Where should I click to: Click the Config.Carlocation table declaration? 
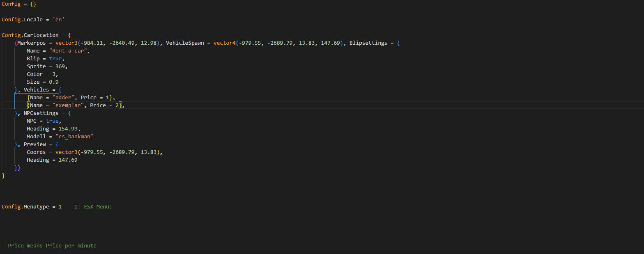click(x=37, y=35)
